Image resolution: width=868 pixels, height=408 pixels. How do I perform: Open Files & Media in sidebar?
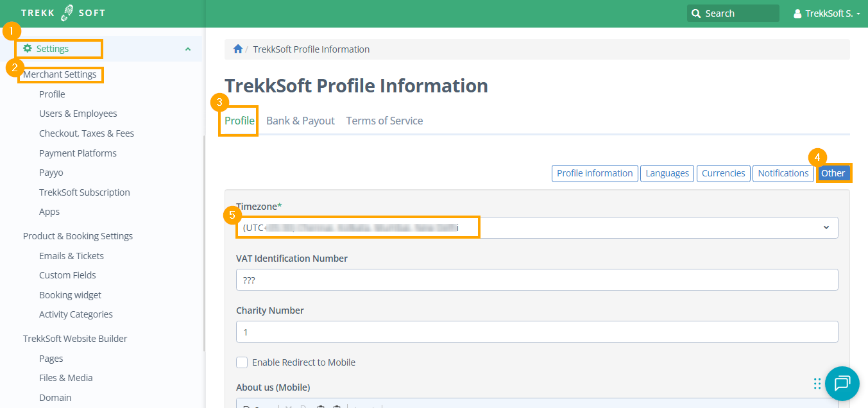[x=66, y=378]
